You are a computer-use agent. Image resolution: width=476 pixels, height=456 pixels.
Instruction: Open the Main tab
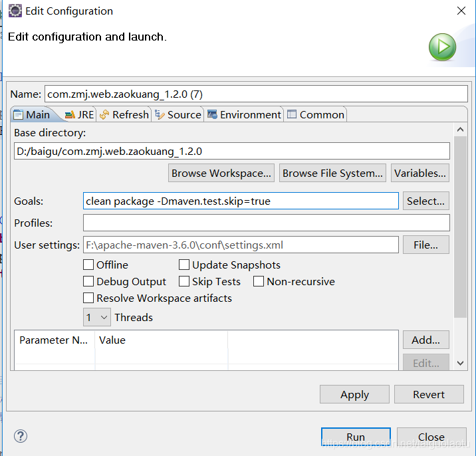click(32, 115)
